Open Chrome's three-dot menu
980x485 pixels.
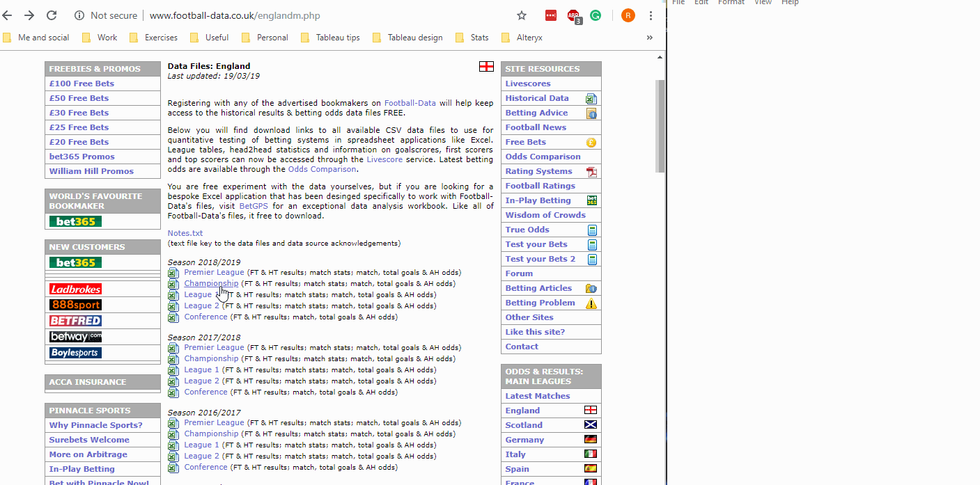click(651, 15)
